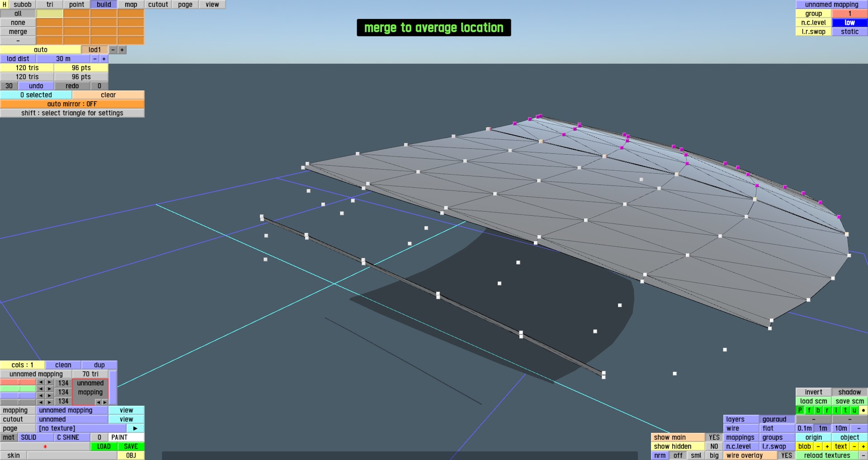
Task: Click the 'none' selection button
Action: click(x=18, y=23)
